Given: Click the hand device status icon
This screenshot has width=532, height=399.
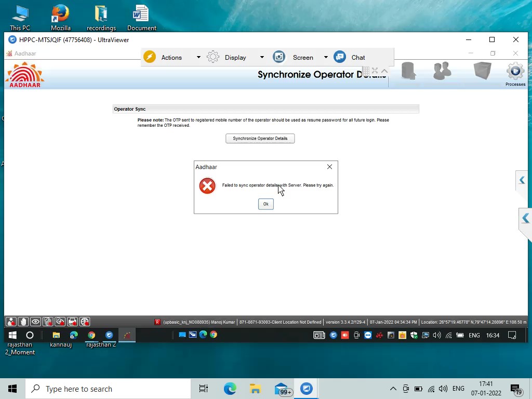Looking at the screenshot, I should [23, 321].
